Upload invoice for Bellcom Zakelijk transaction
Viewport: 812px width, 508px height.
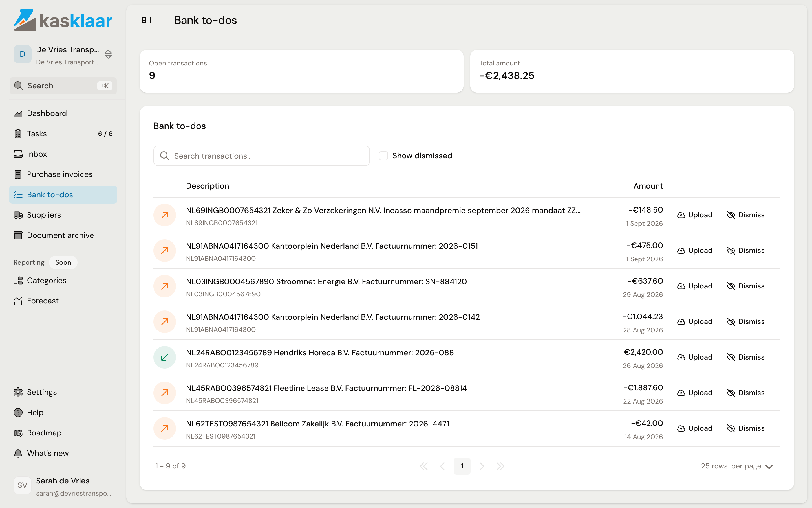pyautogui.click(x=694, y=428)
